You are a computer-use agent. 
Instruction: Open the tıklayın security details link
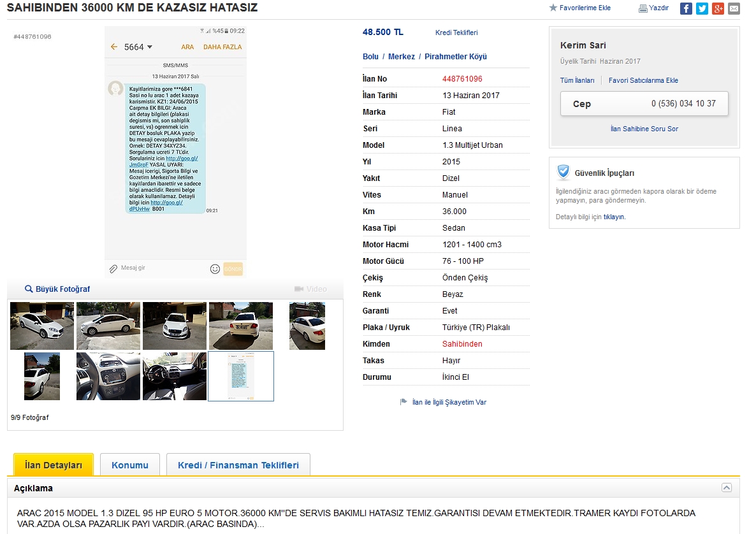pyautogui.click(x=614, y=217)
